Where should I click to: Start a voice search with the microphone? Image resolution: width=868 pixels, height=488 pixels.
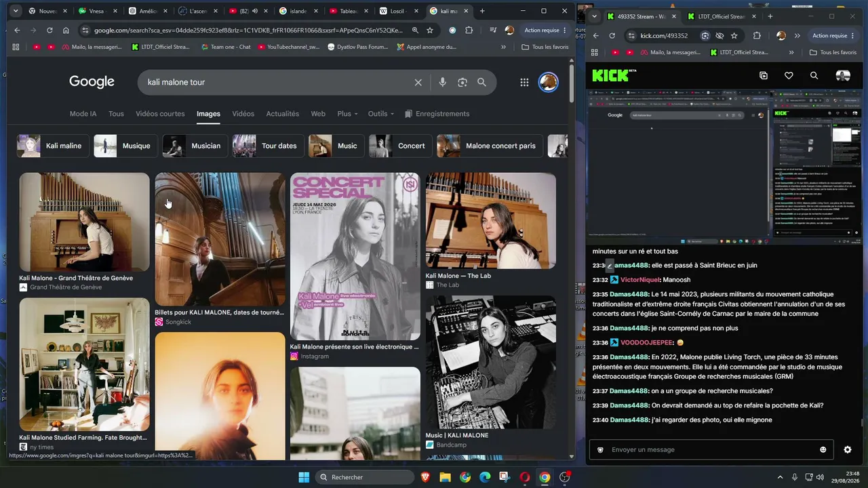tap(442, 82)
